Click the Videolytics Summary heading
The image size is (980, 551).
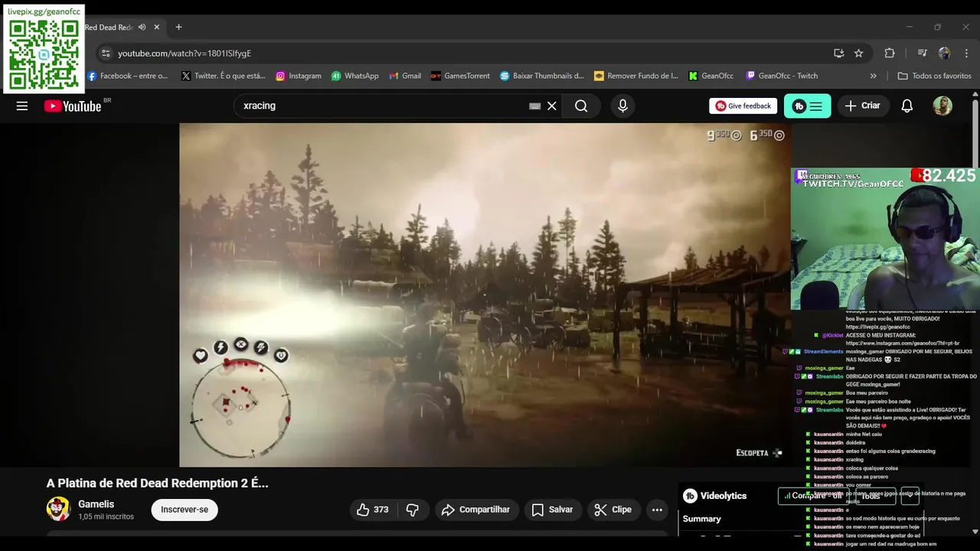[702, 519]
